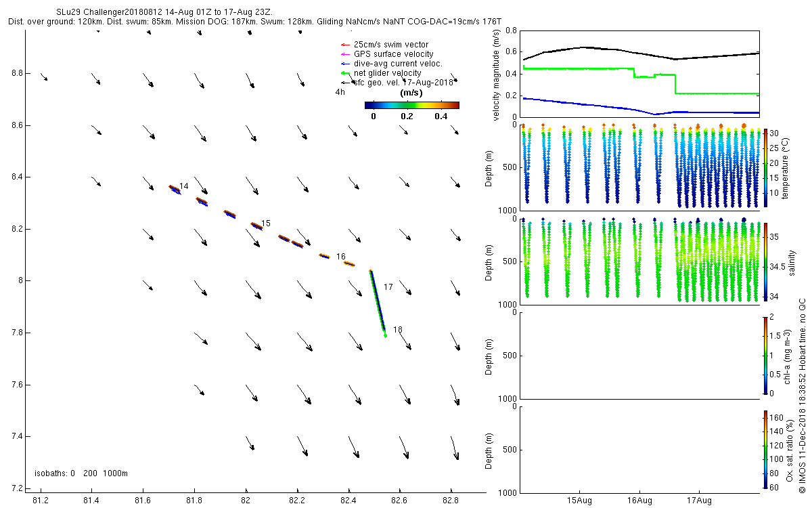
Task: Click the day marker '17' on the glider track
Action: coord(388,287)
